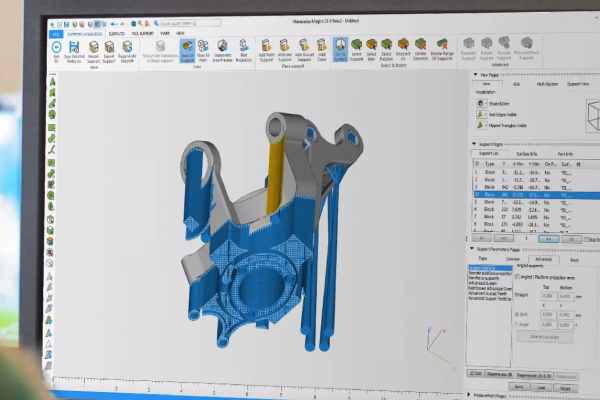The image size is (600, 400).
Task: Select the Angle radio button
Action: (x=518, y=323)
